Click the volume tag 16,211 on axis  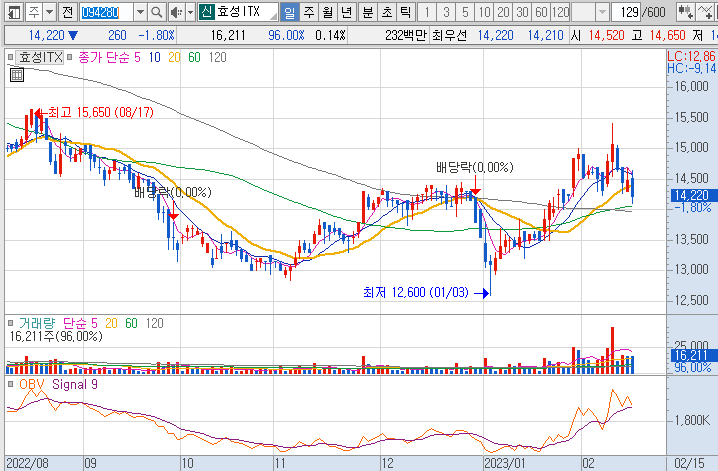tap(691, 355)
